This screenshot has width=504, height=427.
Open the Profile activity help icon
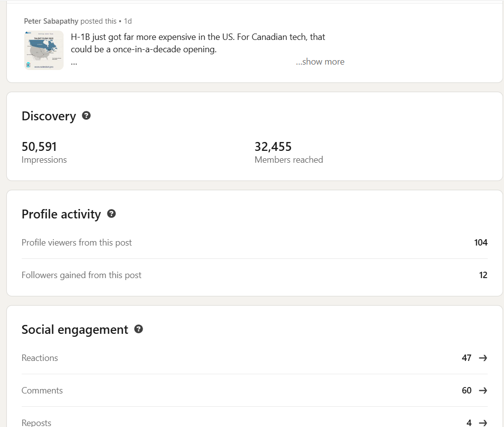[x=111, y=213]
